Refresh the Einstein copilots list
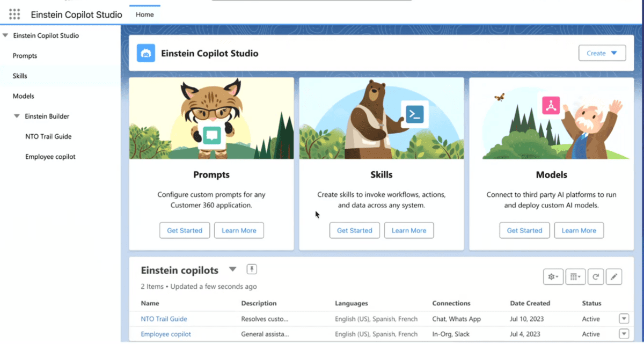Viewport: 644px width, 344px height. 595,277
